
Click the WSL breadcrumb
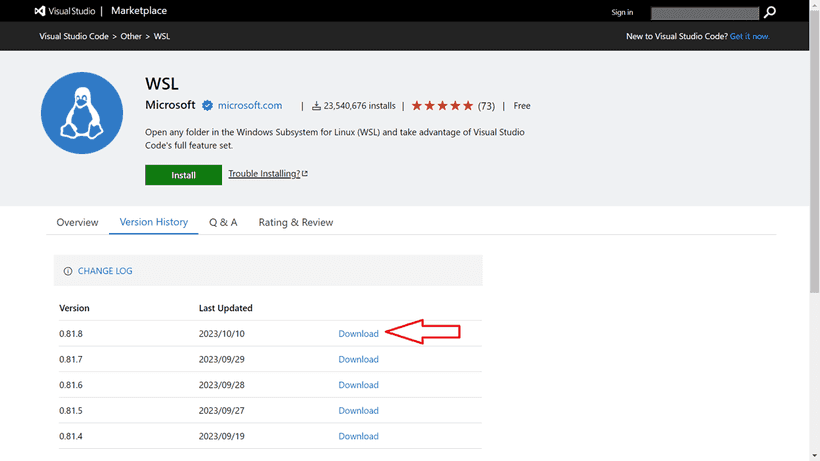162,36
